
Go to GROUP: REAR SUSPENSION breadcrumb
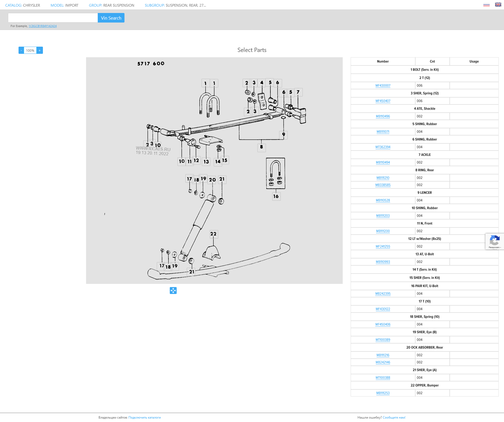111,5
